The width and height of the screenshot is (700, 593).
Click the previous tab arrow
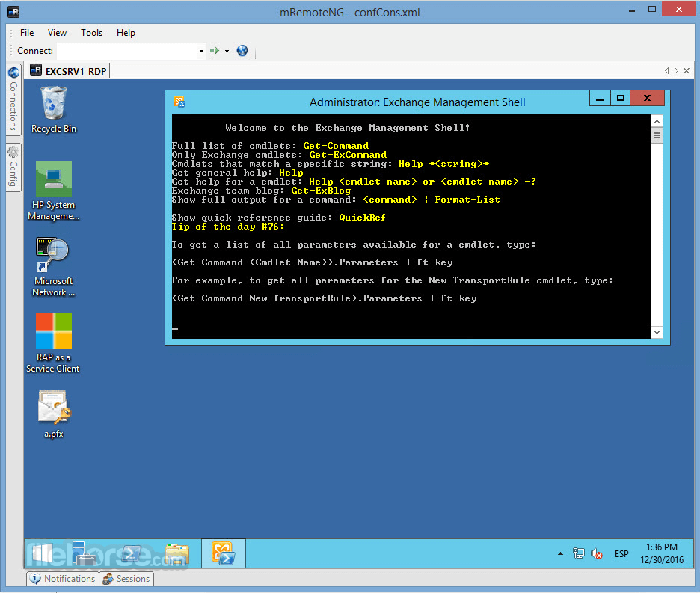(x=666, y=70)
